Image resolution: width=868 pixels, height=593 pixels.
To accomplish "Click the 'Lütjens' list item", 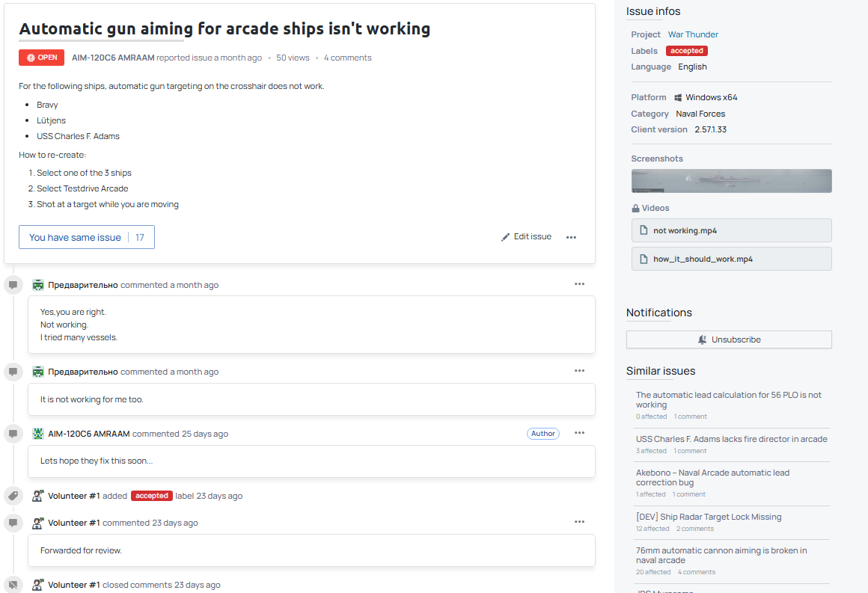I will [x=51, y=120].
